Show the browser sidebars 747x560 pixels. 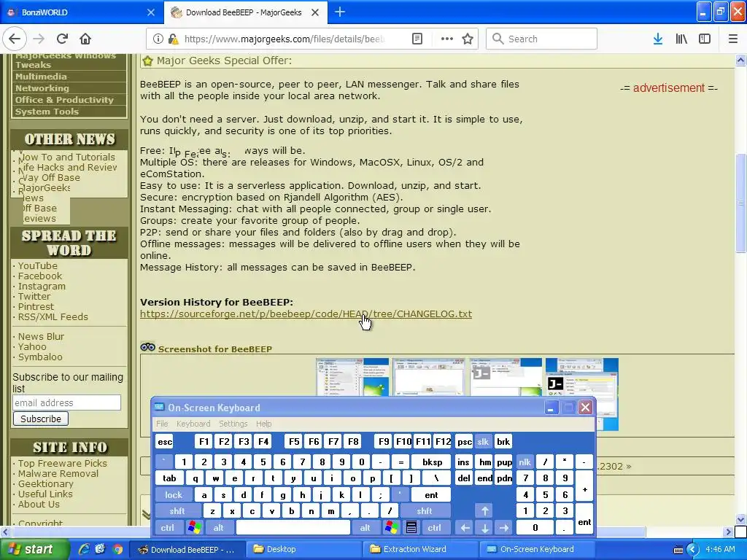point(705,39)
